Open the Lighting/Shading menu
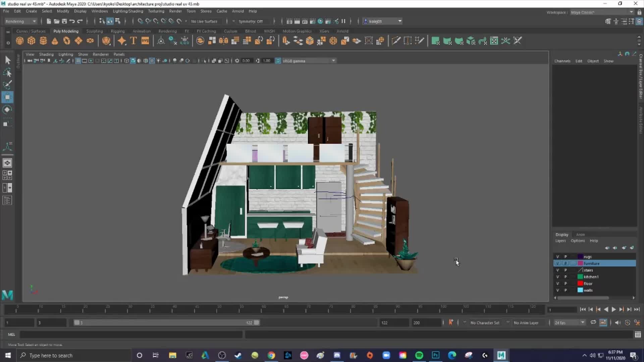644x362 pixels. [128, 11]
